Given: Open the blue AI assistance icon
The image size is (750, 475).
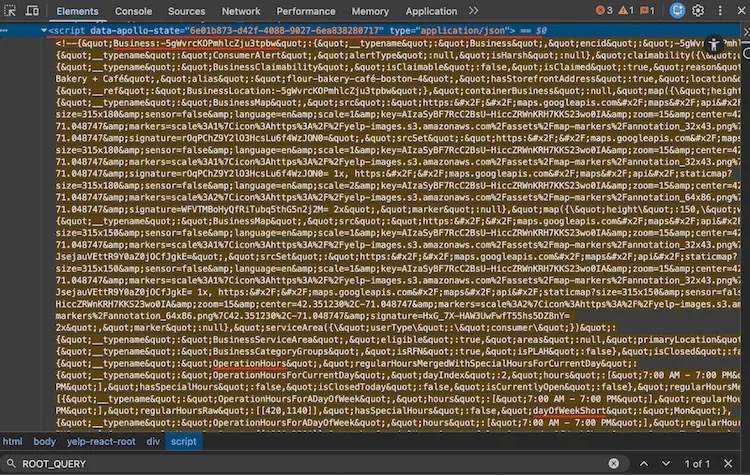Looking at the screenshot, I should click(678, 11).
